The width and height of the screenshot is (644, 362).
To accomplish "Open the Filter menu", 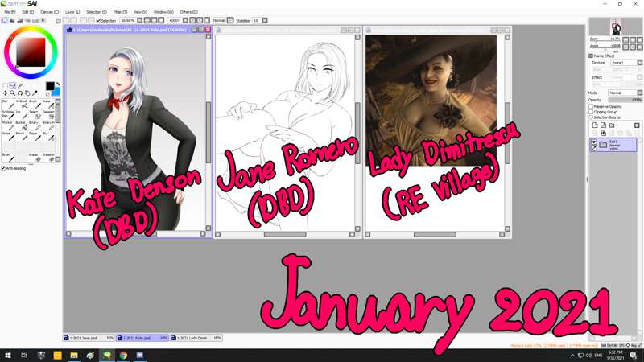I will (x=118, y=12).
